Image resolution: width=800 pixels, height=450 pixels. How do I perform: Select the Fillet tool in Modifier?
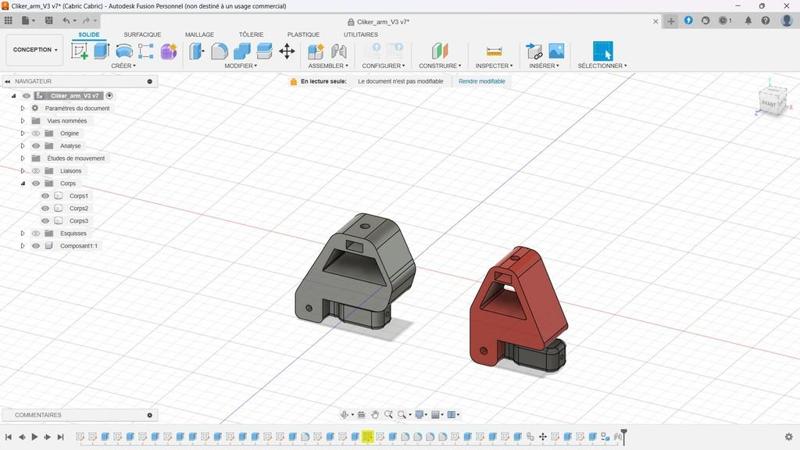[219, 51]
